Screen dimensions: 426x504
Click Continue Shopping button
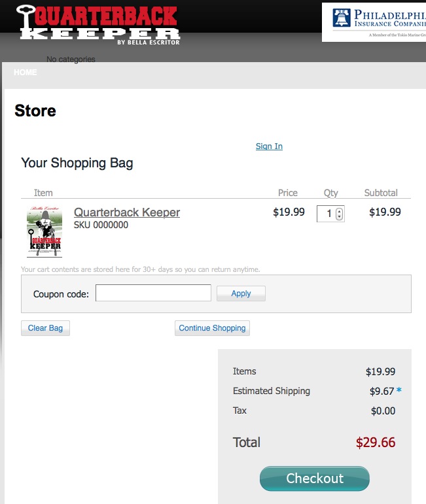point(212,328)
